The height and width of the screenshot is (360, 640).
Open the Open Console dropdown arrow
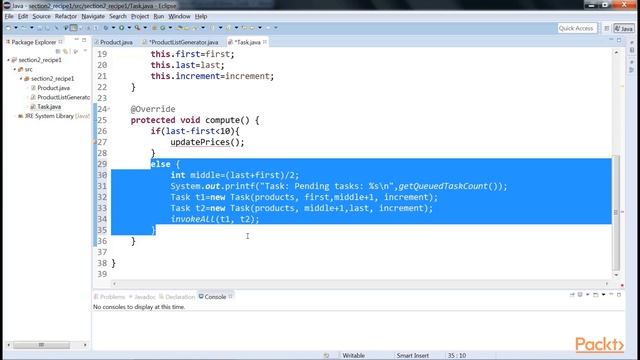[x=603, y=294]
